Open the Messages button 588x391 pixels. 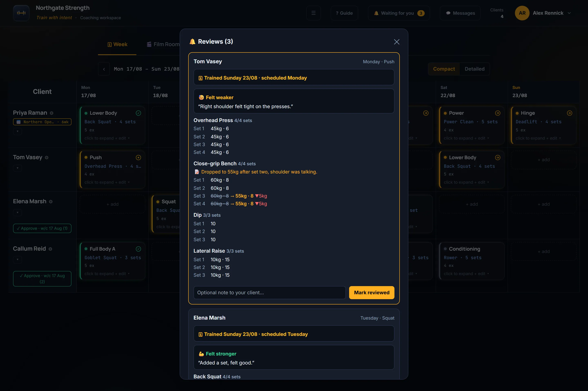pos(460,13)
